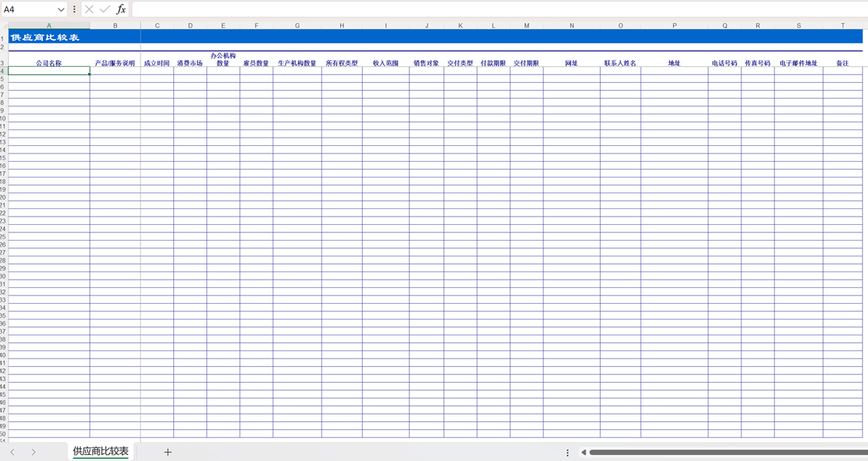Open the 供应商比较表 sheet tab
Screen dimensions: 868x461
(100, 451)
